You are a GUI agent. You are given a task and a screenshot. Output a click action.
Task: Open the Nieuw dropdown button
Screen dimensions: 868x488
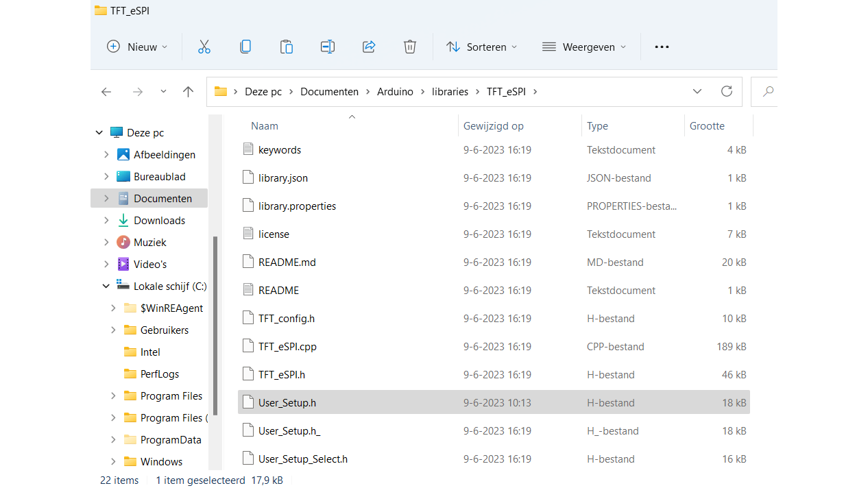137,47
